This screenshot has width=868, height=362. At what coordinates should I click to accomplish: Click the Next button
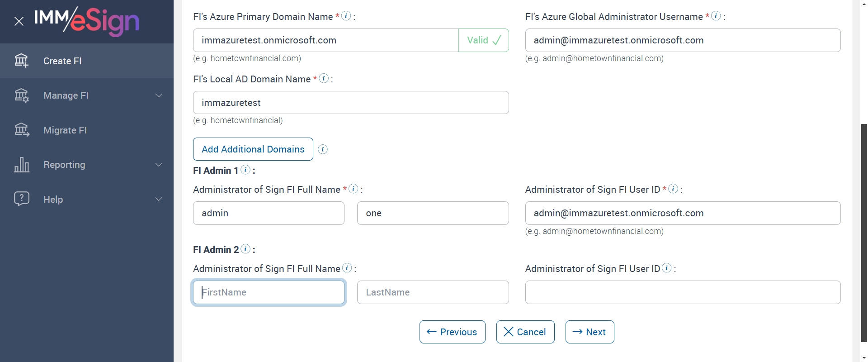pos(590,332)
